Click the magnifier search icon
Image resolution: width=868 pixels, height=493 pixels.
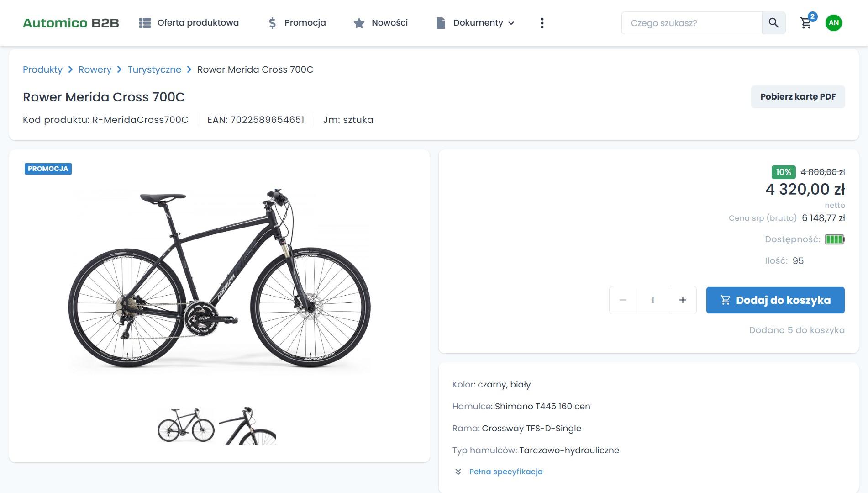click(x=773, y=23)
